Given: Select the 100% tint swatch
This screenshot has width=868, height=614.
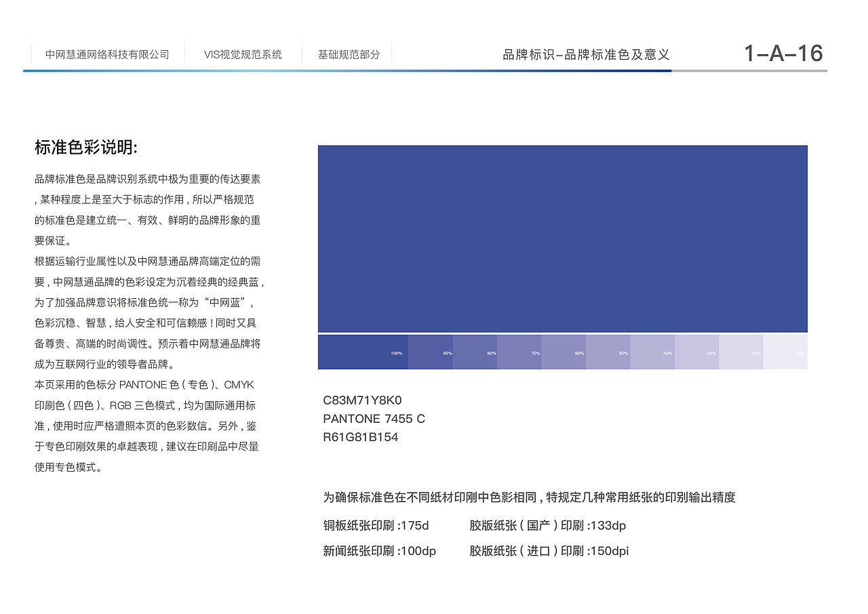Looking at the screenshot, I should [x=363, y=352].
